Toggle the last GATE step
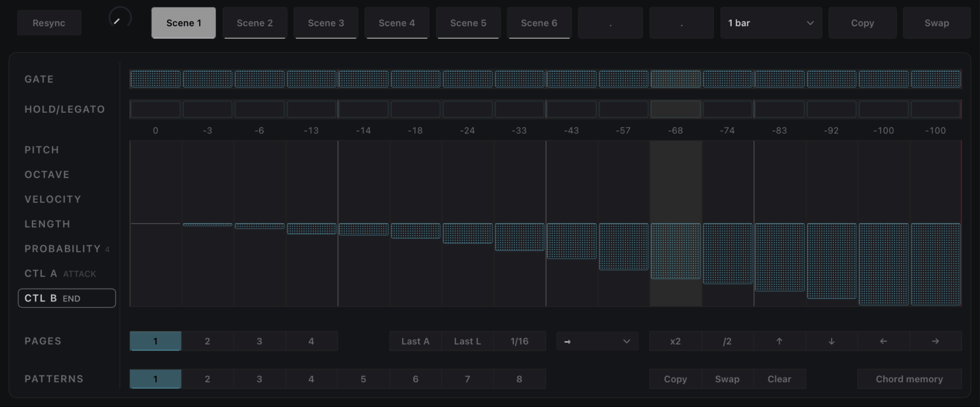The width and height of the screenshot is (980, 407). click(935, 79)
